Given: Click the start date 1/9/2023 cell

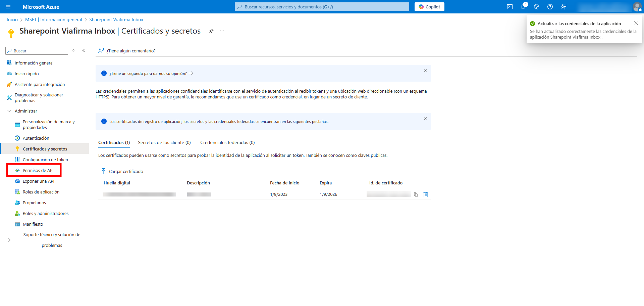Looking at the screenshot, I should click(279, 194).
